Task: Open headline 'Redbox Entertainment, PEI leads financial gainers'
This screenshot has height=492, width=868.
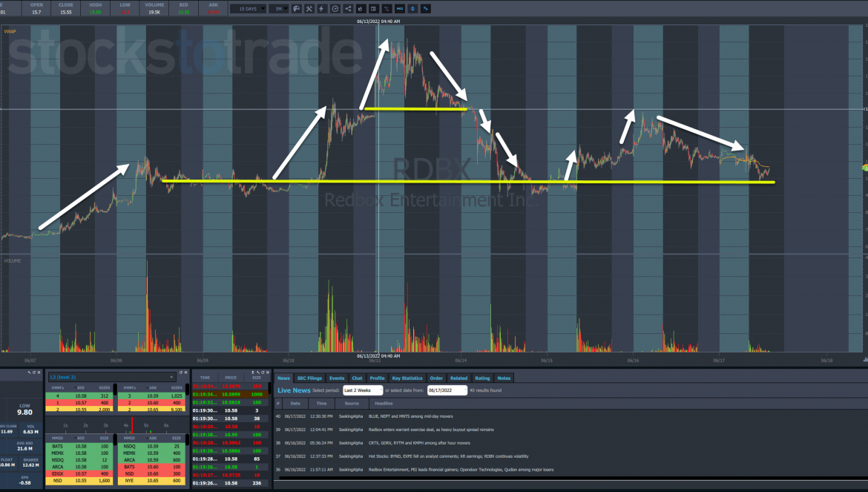Action: [461, 469]
